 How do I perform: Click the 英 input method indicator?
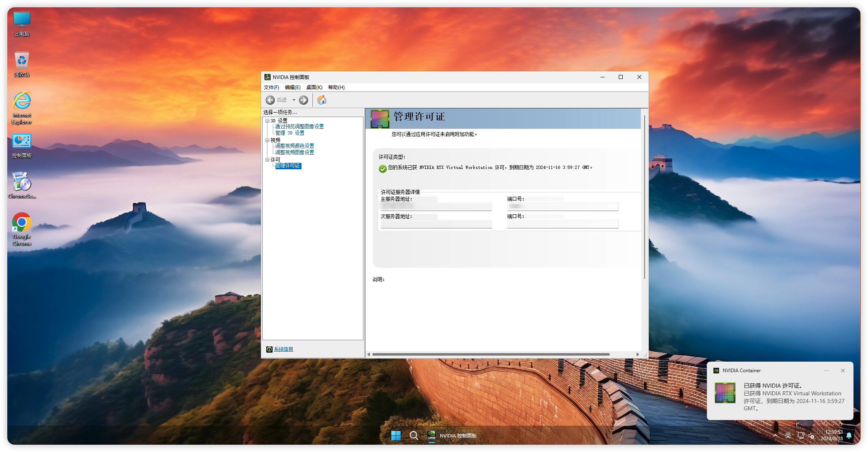(788, 435)
